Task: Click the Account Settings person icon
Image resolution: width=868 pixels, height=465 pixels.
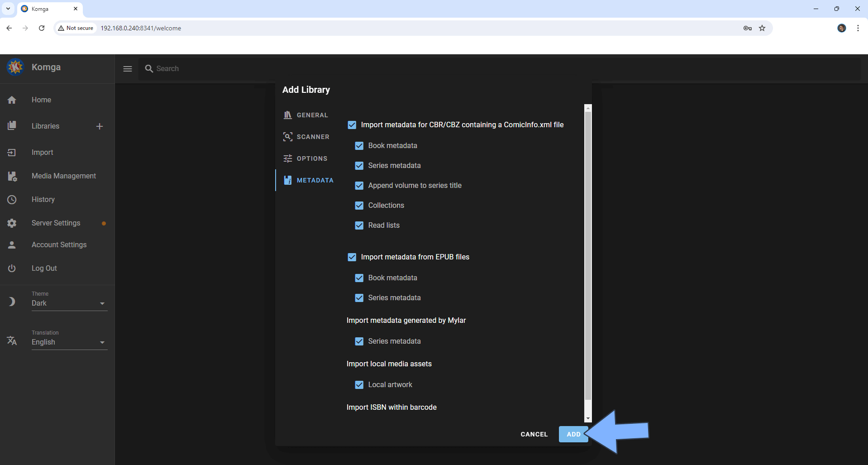Action: click(x=12, y=245)
